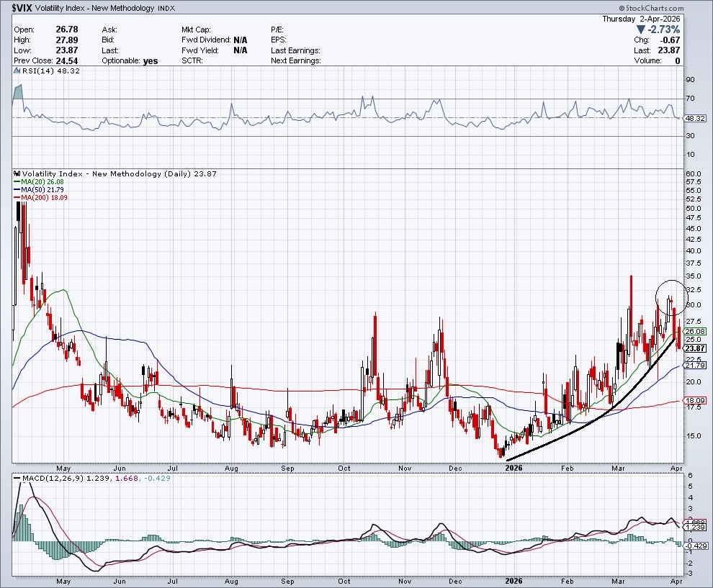Viewport: 713px width, 588px height.
Task: Click the circle annotation on the chart
Action: coord(671,295)
